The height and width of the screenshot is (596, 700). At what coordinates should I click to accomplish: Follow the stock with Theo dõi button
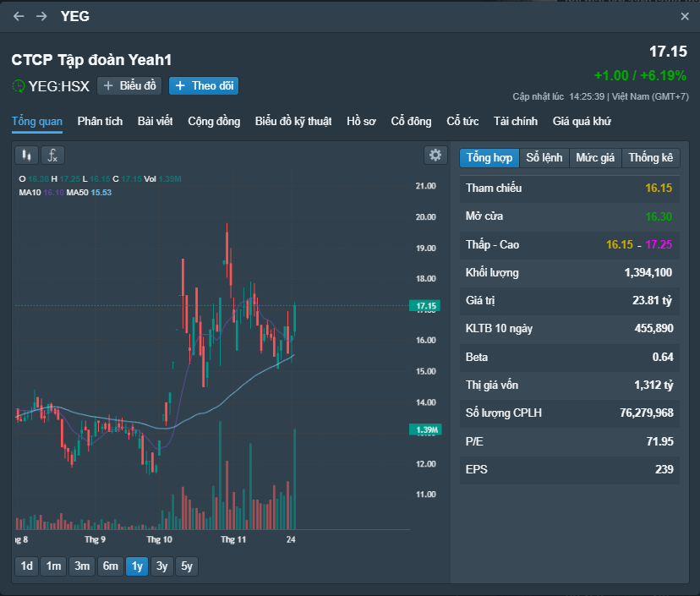pyautogui.click(x=204, y=85)
